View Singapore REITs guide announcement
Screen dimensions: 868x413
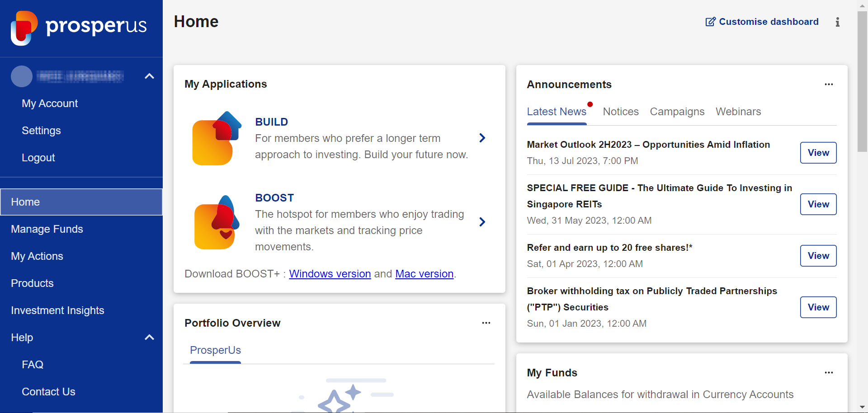click(818, 204)
